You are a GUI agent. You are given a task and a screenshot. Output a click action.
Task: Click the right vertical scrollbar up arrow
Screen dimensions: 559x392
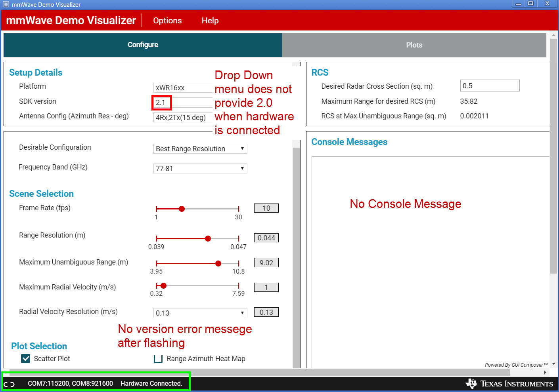pyautogui.click(x=554, y=36)
